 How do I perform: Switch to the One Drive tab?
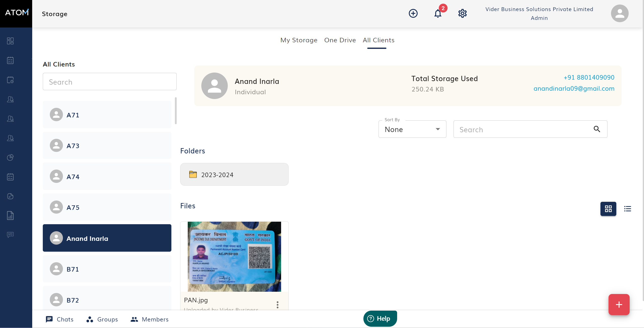tap(340, 40)
